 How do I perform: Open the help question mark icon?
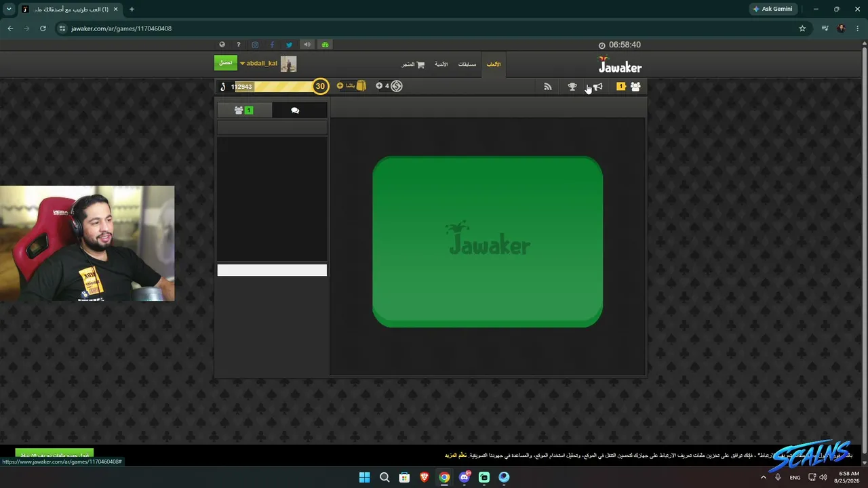tap(238, 45)
